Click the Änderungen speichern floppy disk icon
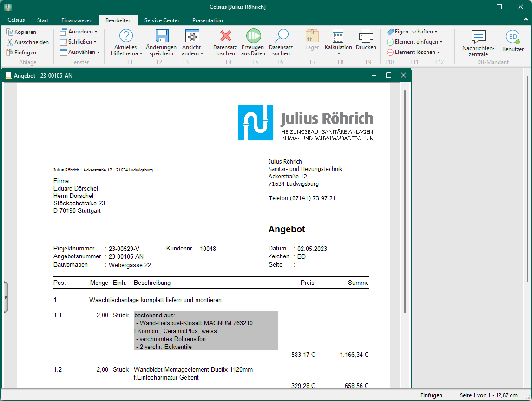The height and width of the screenshot is (401, 532). click(x=161, y=36)
